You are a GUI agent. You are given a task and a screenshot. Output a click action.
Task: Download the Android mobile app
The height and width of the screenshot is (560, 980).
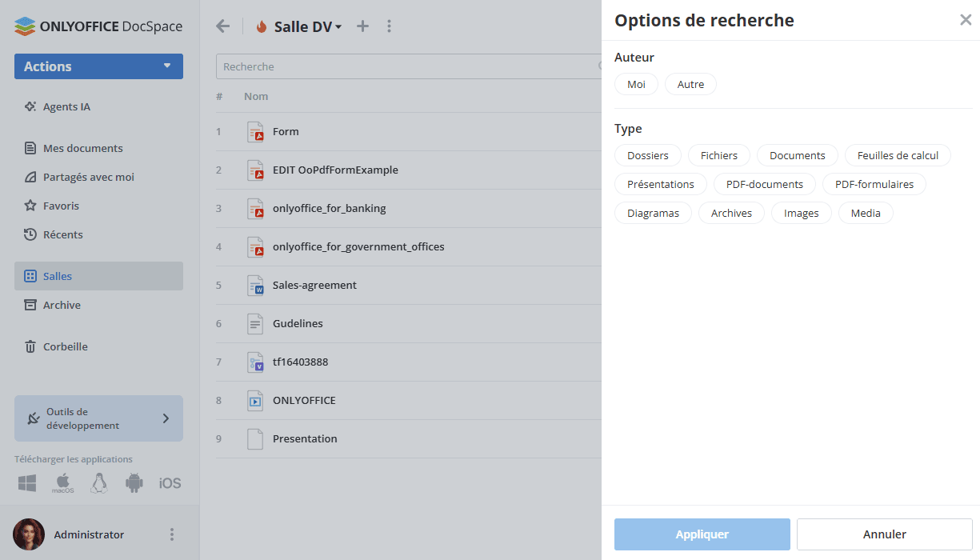pyautogui.click(x=134, y=483)
